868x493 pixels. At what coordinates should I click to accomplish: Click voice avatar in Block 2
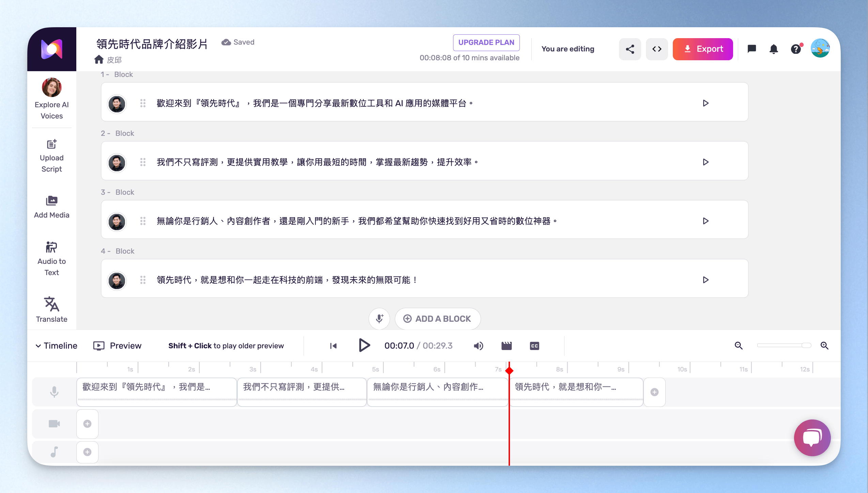click(117, 162)
